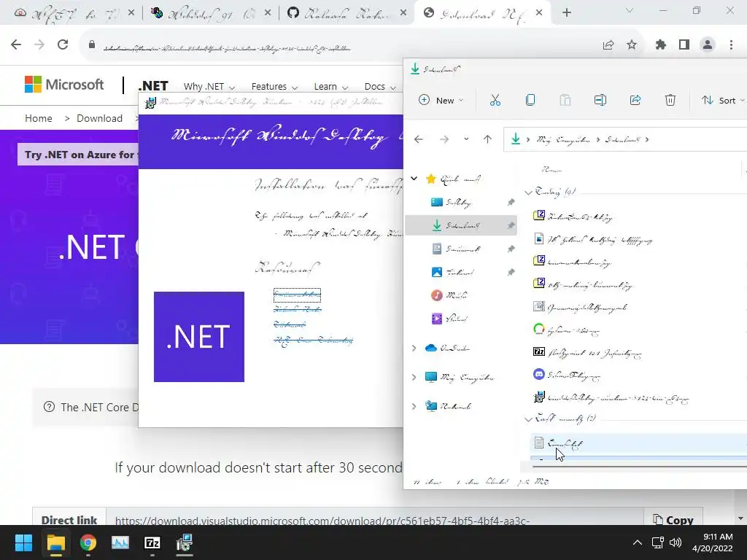Expand the Docs menu
Image resolution: width=747 pixels, height=560 pixels.
(380, 87)
